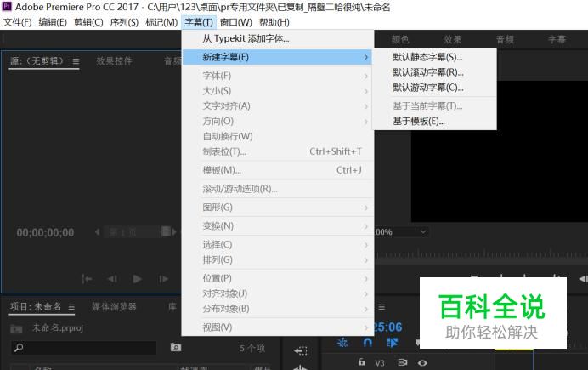Switch to the 效果 workspace tab
Screen dimensions: 588x370
(x=453, y=39)
